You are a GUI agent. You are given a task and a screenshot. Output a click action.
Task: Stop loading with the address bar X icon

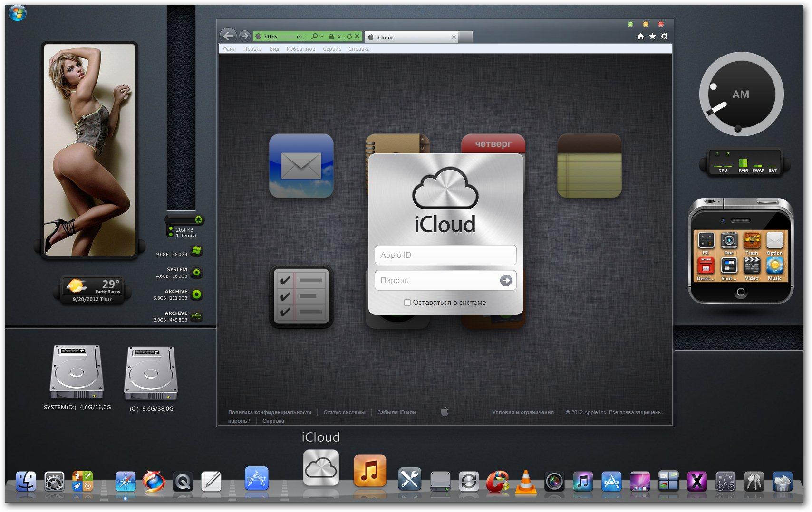357,37
